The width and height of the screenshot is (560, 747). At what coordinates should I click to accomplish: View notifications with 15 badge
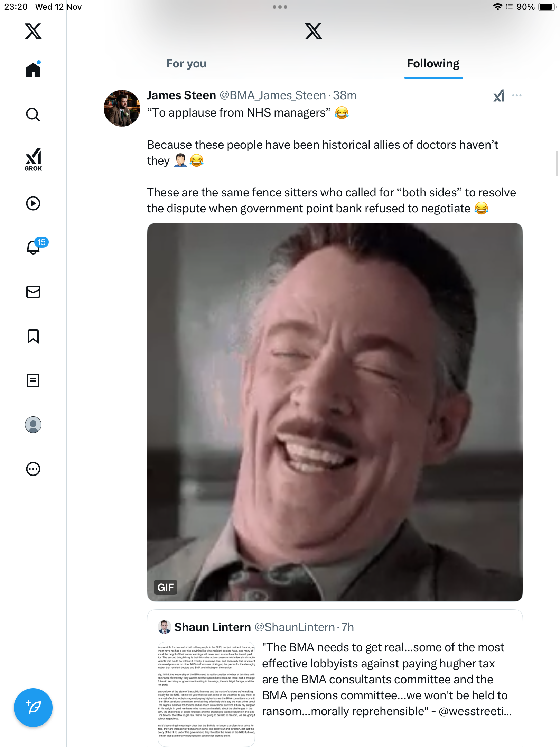[34, 247]
